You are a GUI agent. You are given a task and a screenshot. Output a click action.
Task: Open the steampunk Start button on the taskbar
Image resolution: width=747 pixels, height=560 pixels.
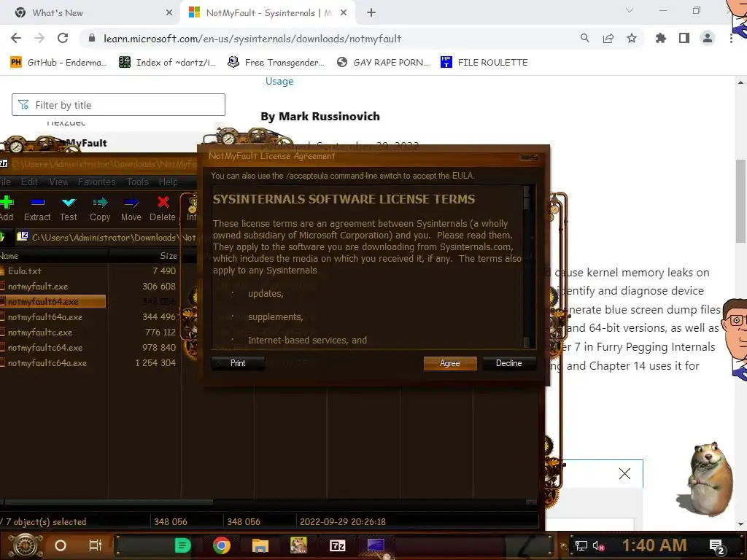tap(25, 545)
